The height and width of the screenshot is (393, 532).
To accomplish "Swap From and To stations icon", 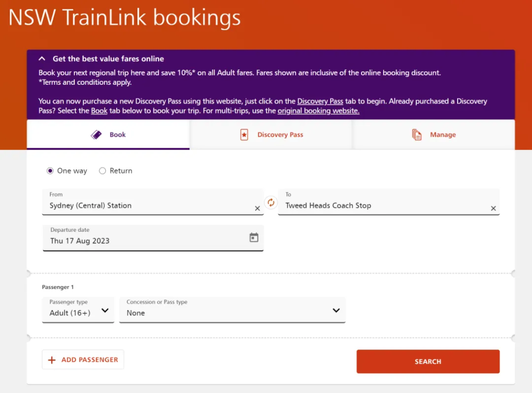I will point(271,203).
